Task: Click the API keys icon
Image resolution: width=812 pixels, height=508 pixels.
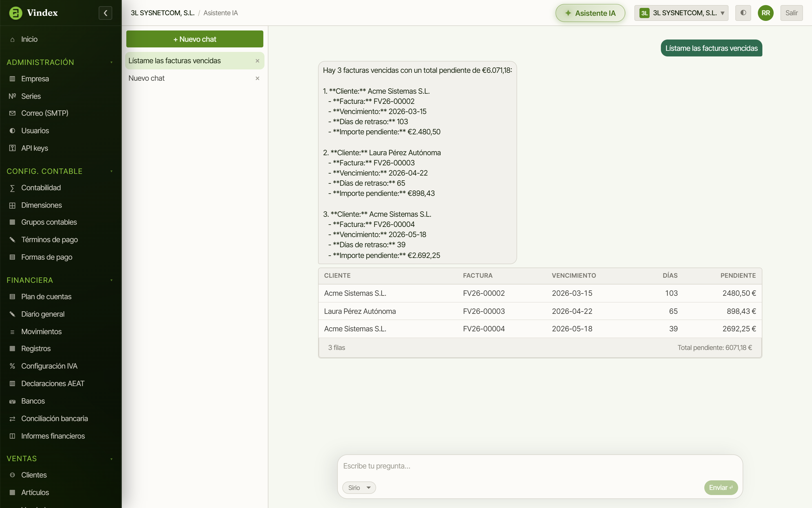Action: [x=12, y=148]
